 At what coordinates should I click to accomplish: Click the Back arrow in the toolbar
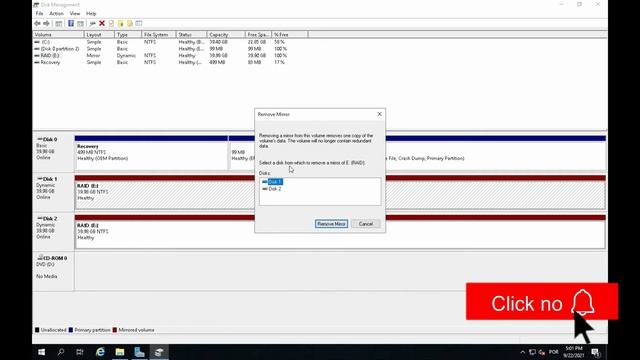(x=38, y=24)
